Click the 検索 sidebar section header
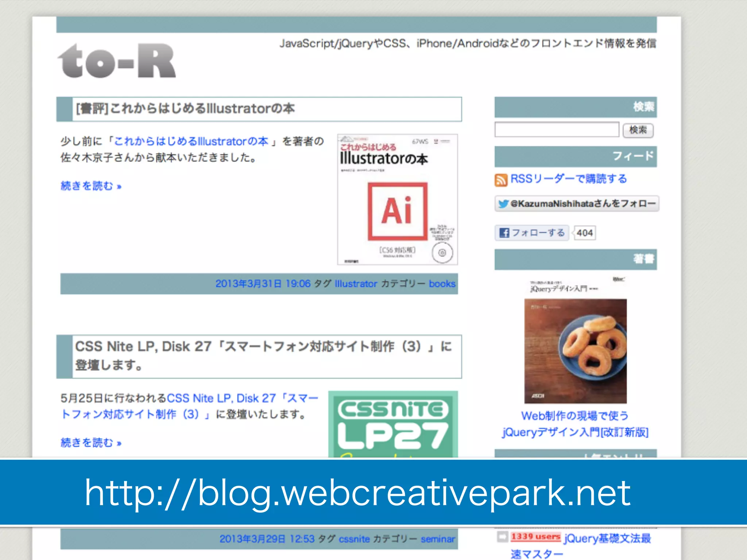Screen dimensions: 747x560 click(x=576, y=107)
